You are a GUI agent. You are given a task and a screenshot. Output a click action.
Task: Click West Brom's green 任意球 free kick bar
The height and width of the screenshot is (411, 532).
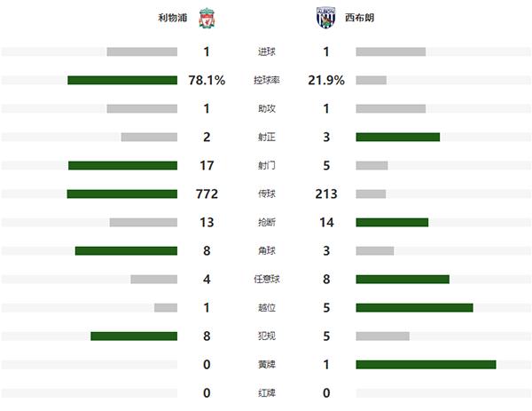[403, 279]
